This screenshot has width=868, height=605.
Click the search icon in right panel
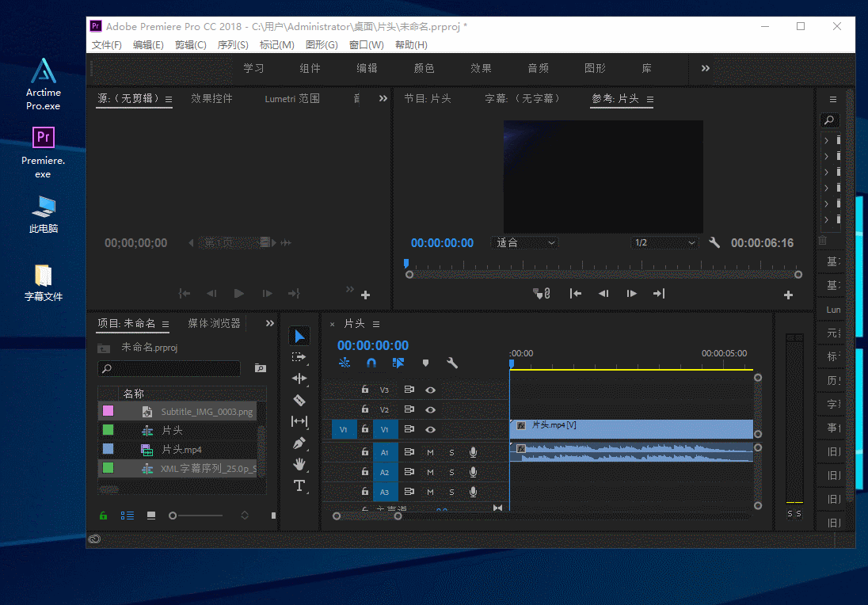829,120
